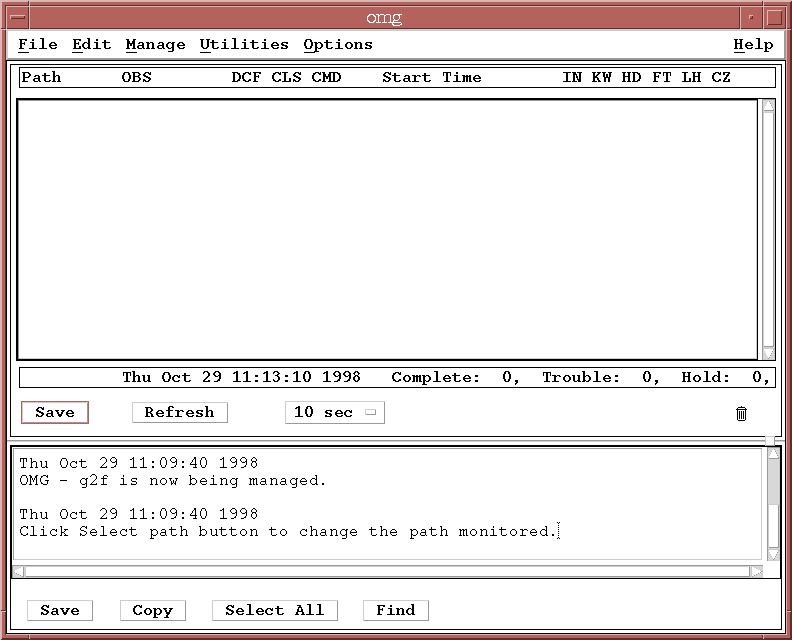Click up arrow of message log scrollbar
This screenshot has width=792, height=640.
(773, 455)
